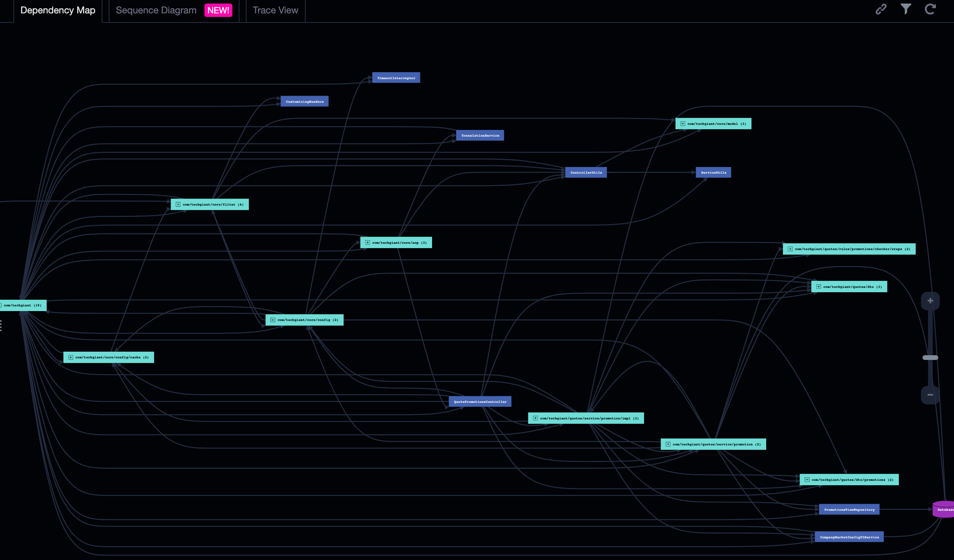Select the PromotionsViewRepository node
Viewport: 954px width, 560px height.
click(849, 509)
